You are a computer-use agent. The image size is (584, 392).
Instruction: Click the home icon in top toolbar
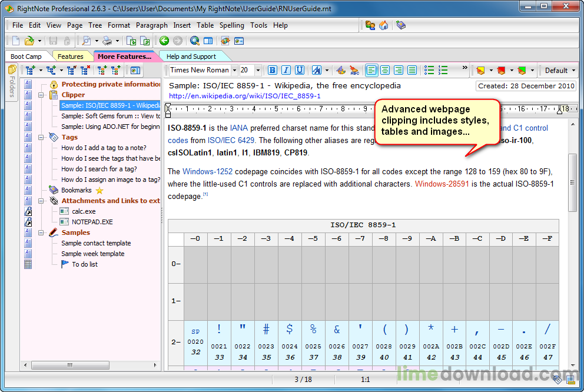pos(384,25)
